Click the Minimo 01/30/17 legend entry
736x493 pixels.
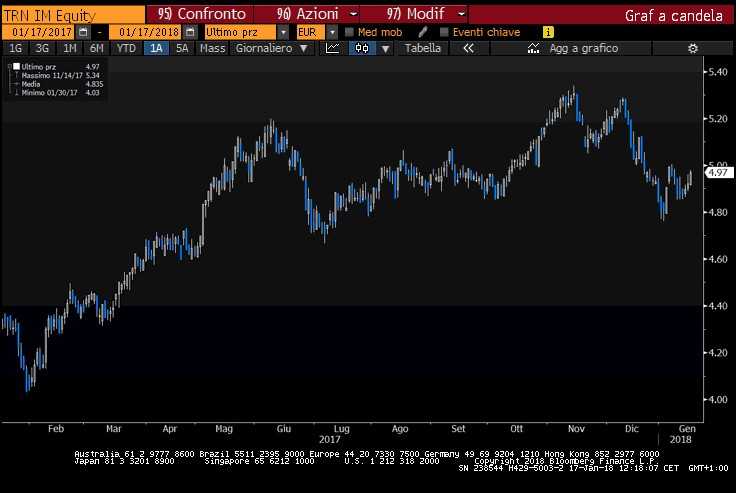pos(60,92)
